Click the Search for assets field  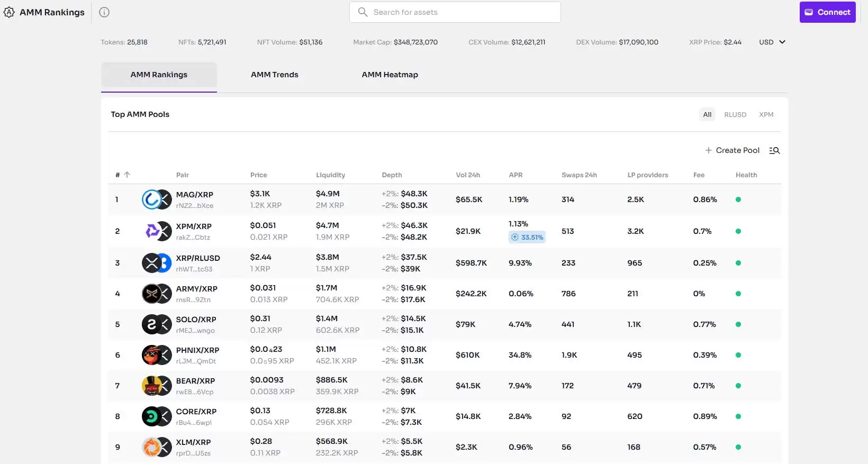coord(455,12)
